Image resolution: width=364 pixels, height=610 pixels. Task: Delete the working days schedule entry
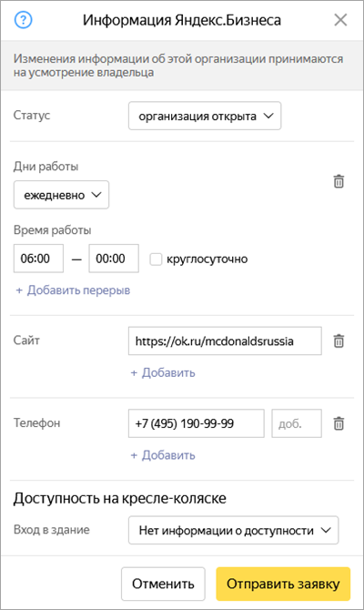(x=339, y=181)
